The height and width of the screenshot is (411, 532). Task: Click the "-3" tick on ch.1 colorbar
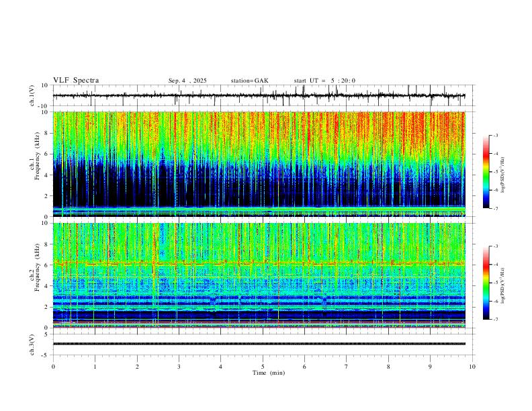(496, 135)
